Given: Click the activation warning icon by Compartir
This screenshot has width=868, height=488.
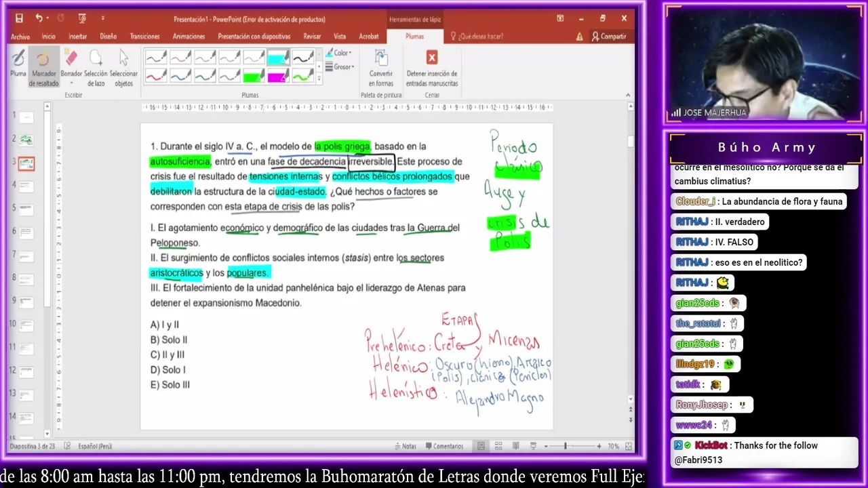Looking at the screenshot, I should click(580, 37).
